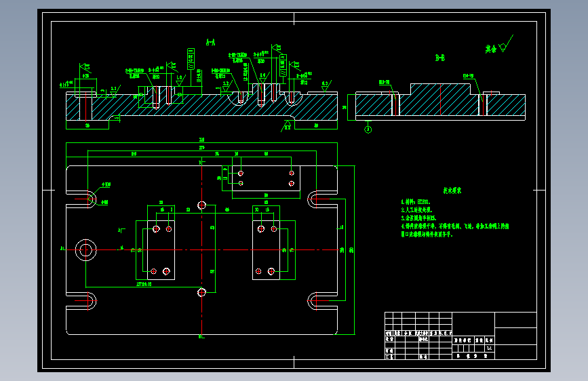Viewport: 588px width, 381px height.
Task: Select the hatched area of the A-A section
Action: coord(201,106)
